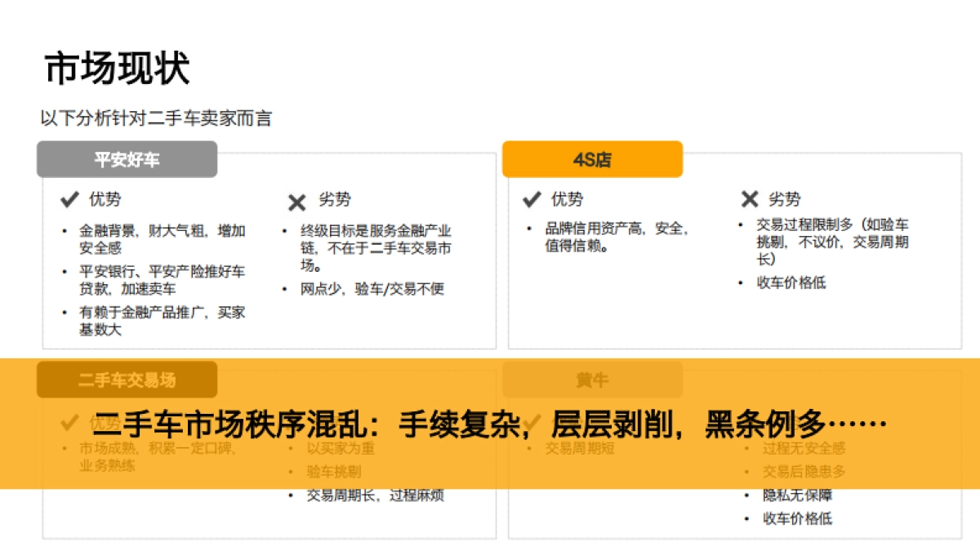Click the checkmark icon beside 4S店 优势
This screenshot has height=551, width=980.
532,198
